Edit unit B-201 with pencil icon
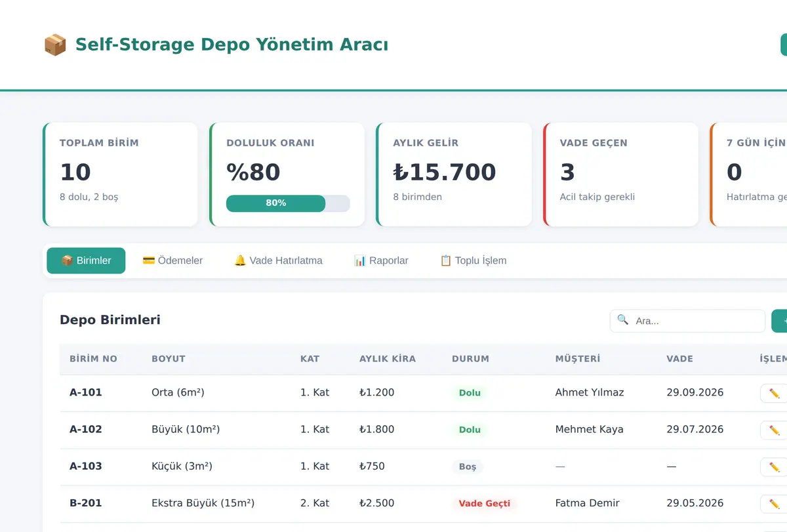The width and height of the screenshot is (787, 532). click(x=774, y=503)
